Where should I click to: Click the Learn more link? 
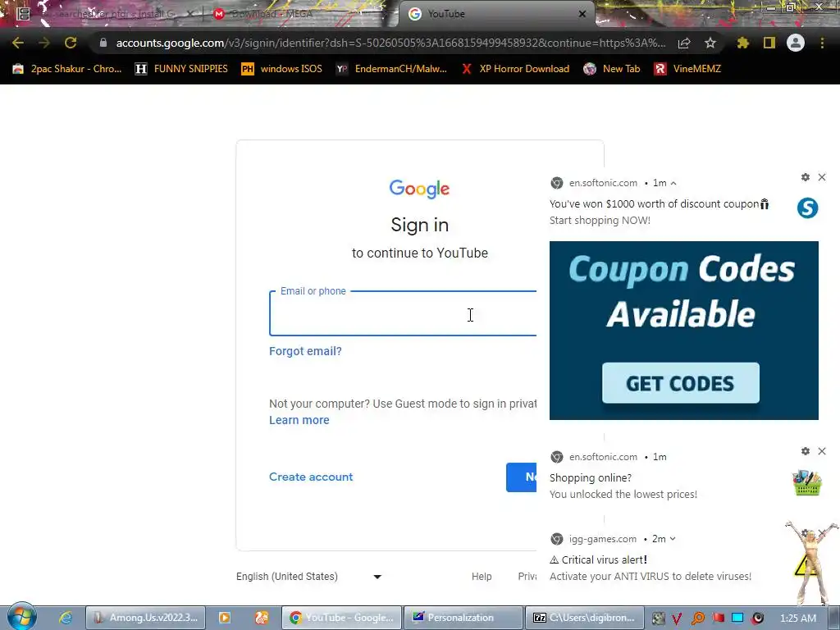coord(299,421)
